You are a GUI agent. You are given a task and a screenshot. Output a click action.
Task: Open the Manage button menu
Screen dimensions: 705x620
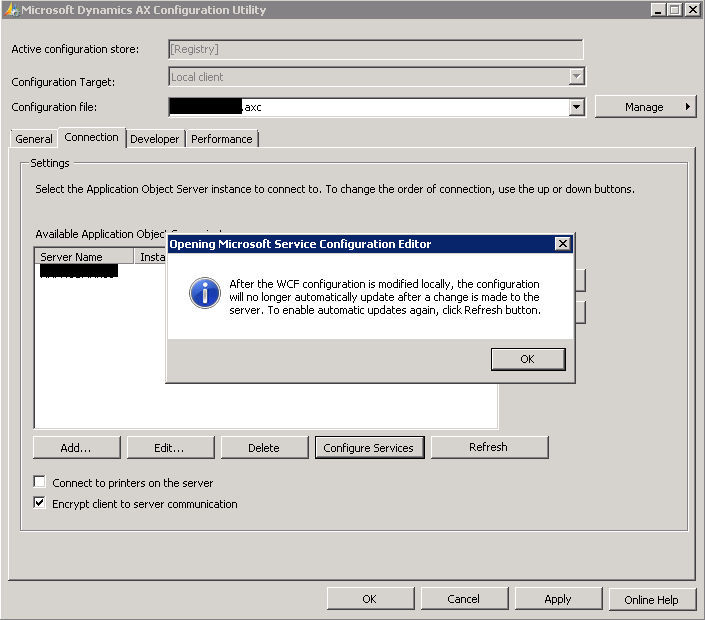645,107
